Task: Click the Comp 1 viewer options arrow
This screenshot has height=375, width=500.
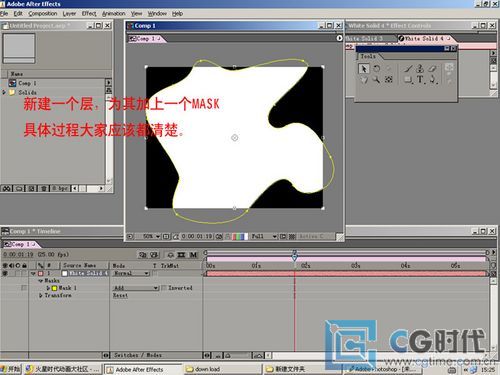Action: point(339,38)
